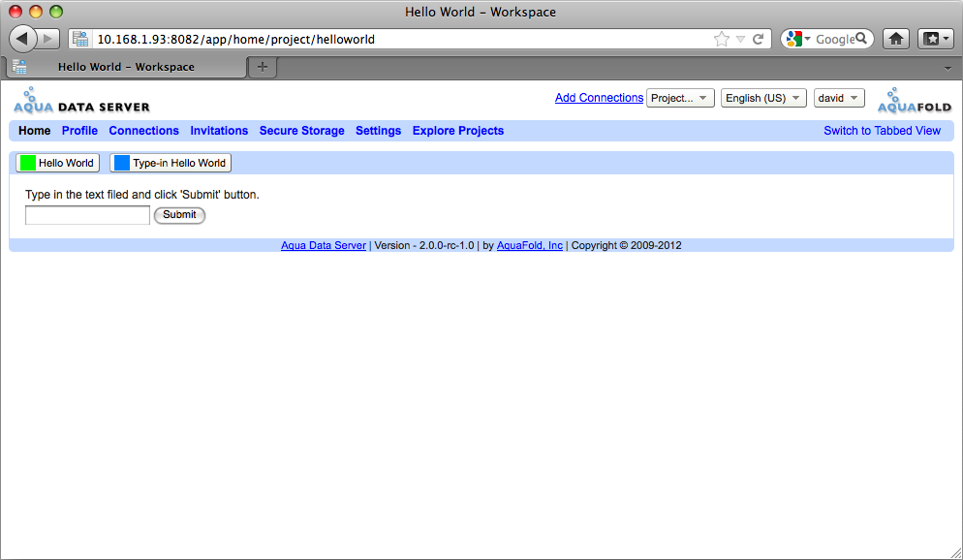963x560 pixels.
Task: Expand the Project... dropdown
Action: tap(680, 98)
